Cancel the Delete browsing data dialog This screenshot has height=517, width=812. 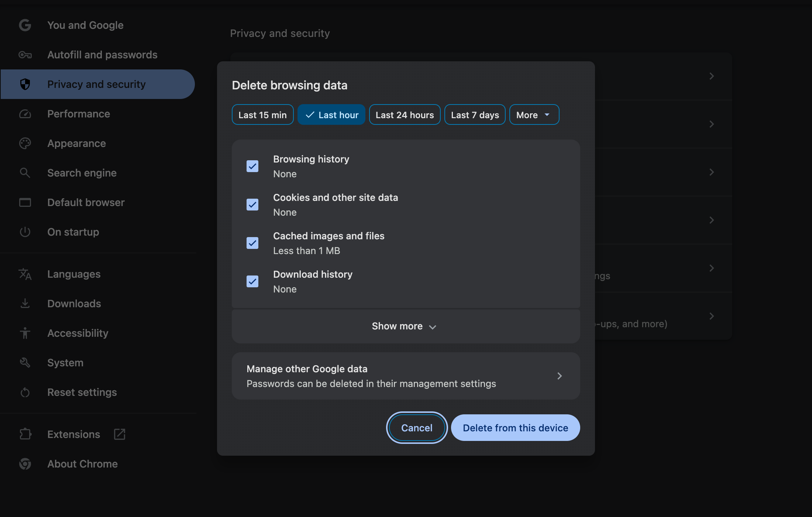pos(417,428)
